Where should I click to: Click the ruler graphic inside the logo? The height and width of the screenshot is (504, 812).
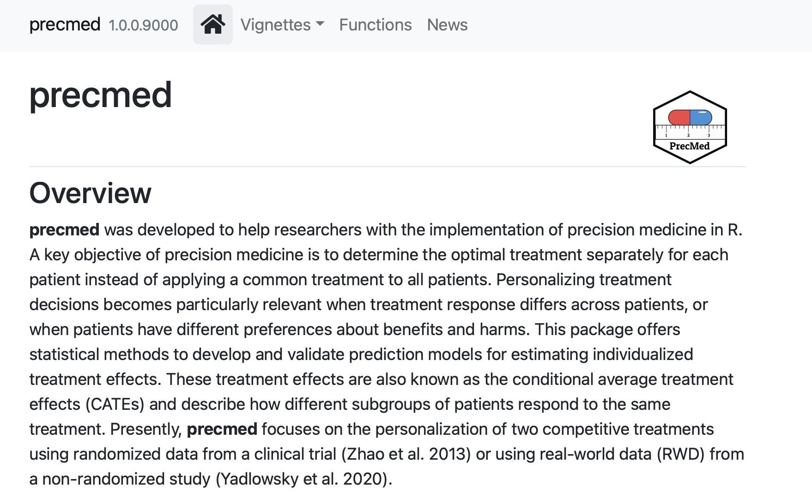[x=690, y=132]
